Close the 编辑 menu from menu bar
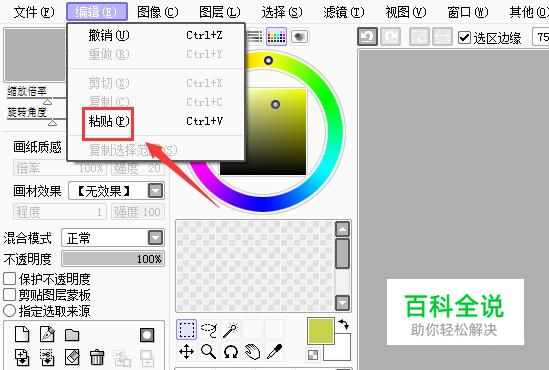The height and width of the screenshot is (370, 549). [97, 12]
